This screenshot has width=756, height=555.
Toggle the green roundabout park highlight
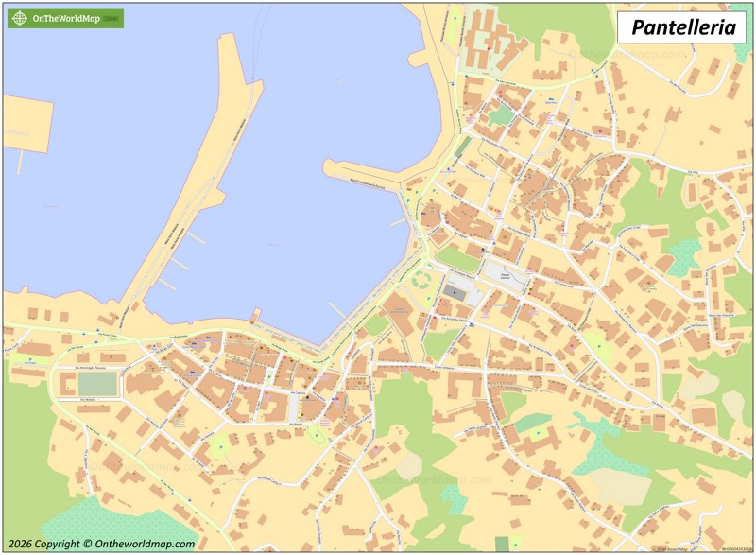pyautogui.click(x=420, y=280)
